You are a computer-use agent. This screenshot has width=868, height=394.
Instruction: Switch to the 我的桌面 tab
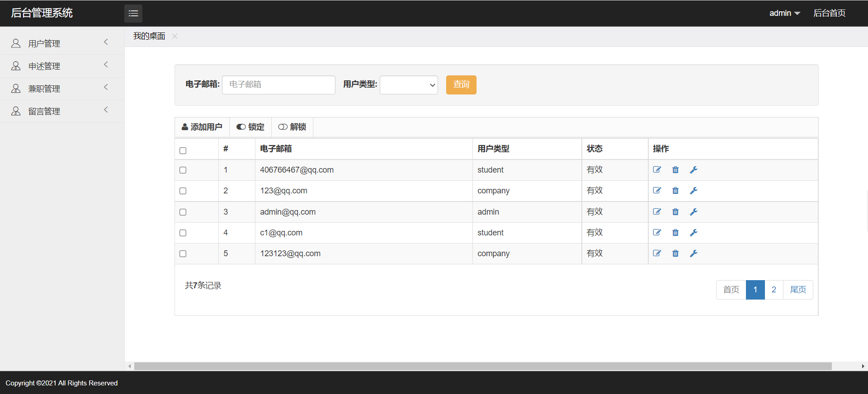149,36
